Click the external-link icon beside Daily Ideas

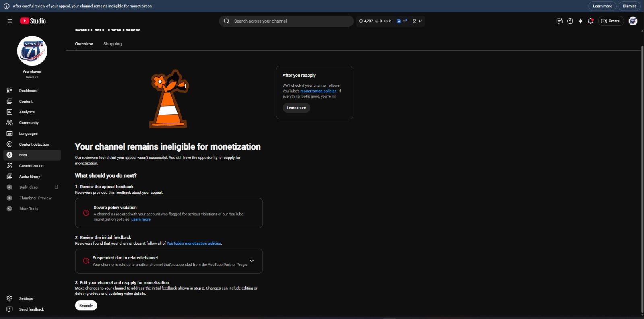pos(56,187)
